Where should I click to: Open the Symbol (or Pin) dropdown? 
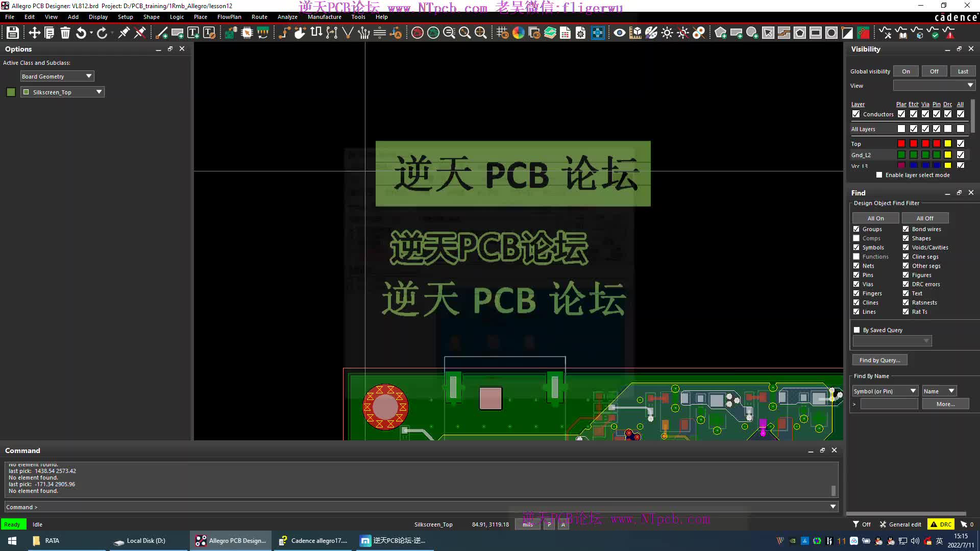(x=885, y=391)
